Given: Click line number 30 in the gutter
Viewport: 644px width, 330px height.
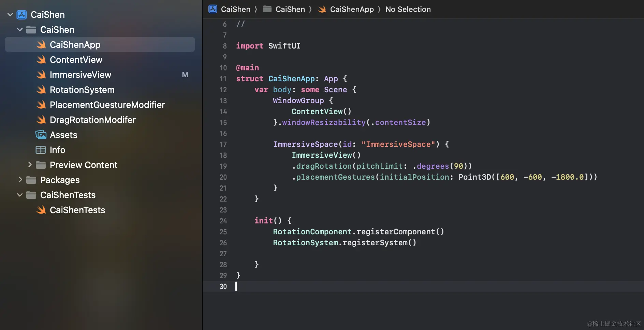Looking at the screenshot, I should [x=223, y=287].
